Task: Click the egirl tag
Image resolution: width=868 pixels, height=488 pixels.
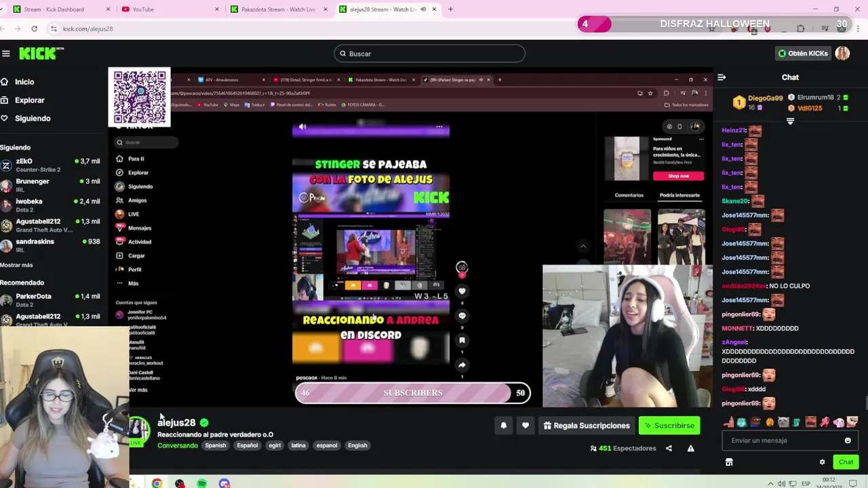Action: [x=275, y=445]
